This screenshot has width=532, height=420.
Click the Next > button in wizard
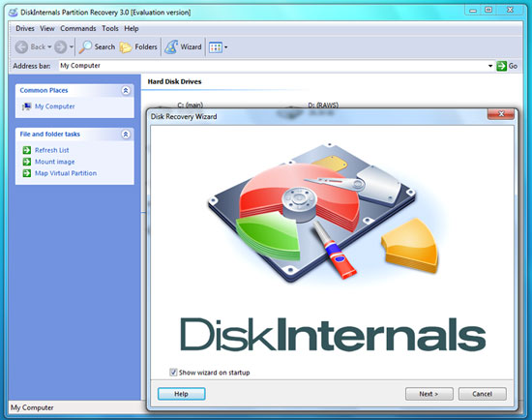click(429, 394)
